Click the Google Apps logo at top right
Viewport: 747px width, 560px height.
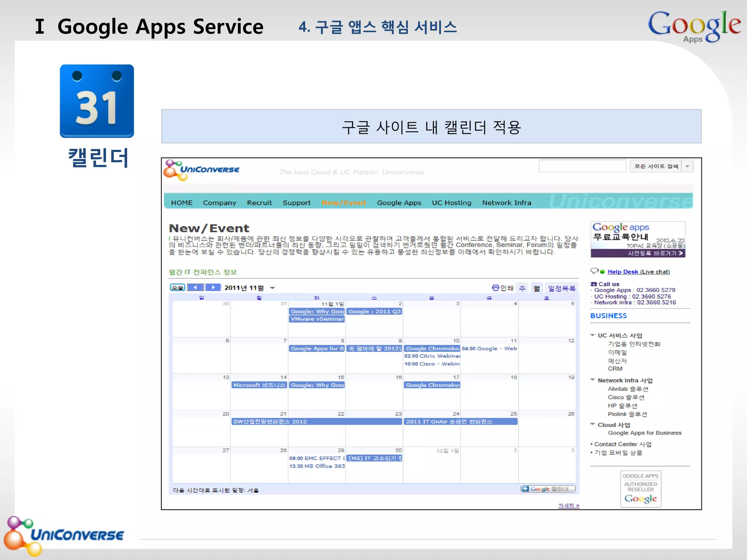694,27
